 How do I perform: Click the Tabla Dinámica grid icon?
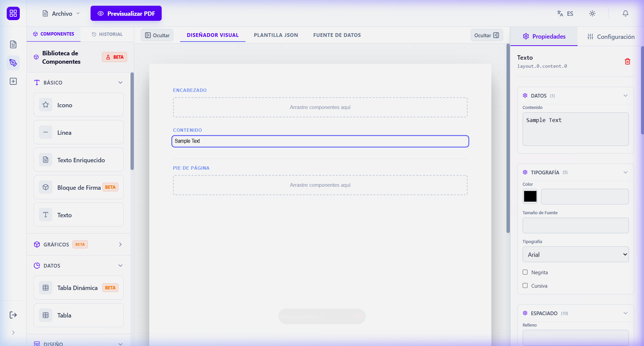point(46,288)
